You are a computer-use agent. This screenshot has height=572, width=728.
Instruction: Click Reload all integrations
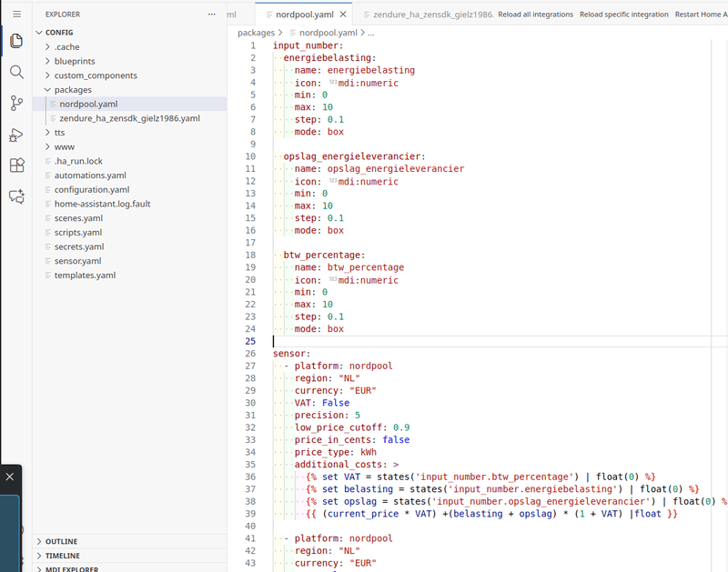[535, 15]
